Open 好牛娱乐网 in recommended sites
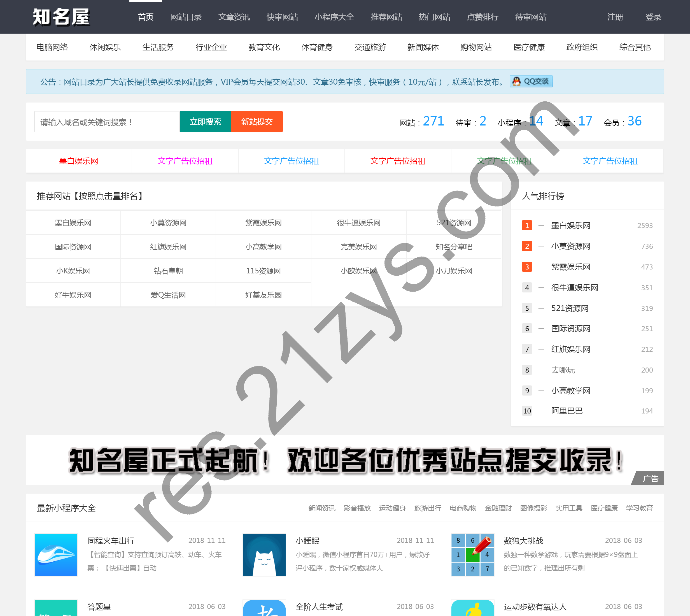 pos(73,295)
